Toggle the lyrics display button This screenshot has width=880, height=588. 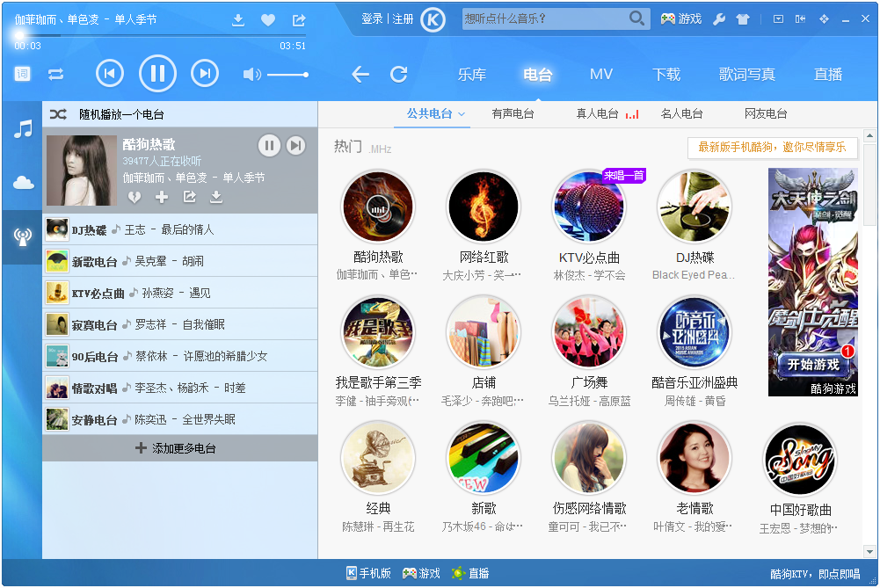[x=22, y=74]
